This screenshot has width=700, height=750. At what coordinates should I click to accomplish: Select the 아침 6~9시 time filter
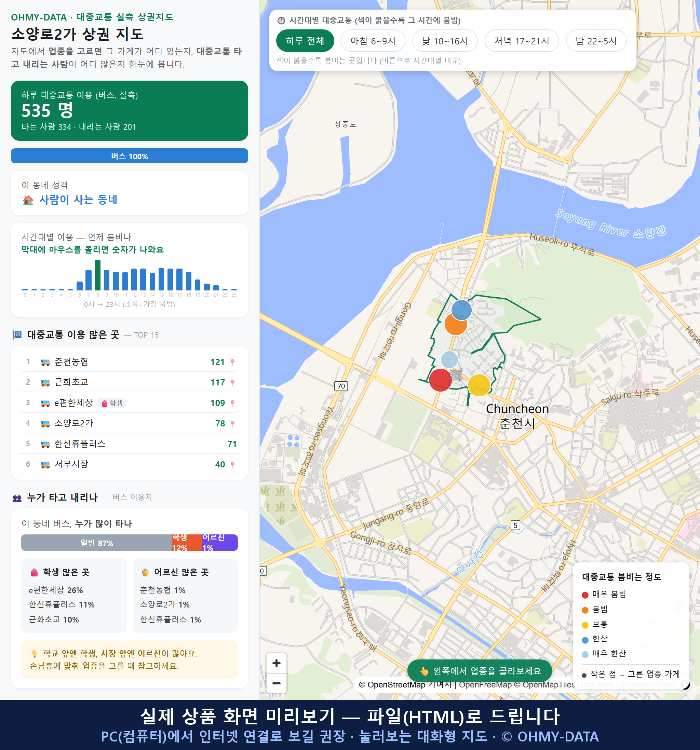[x=373, y=41]
